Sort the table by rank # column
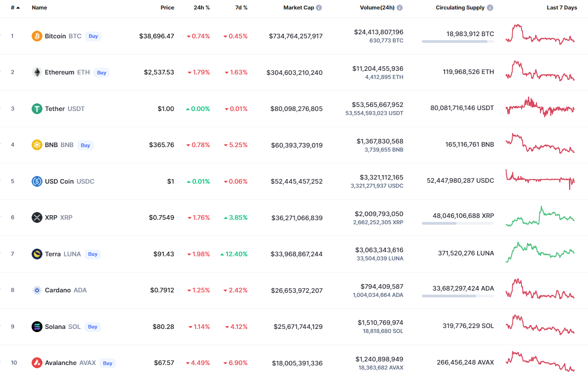Viewport: 588px width, 379px height. coord(15,8)
